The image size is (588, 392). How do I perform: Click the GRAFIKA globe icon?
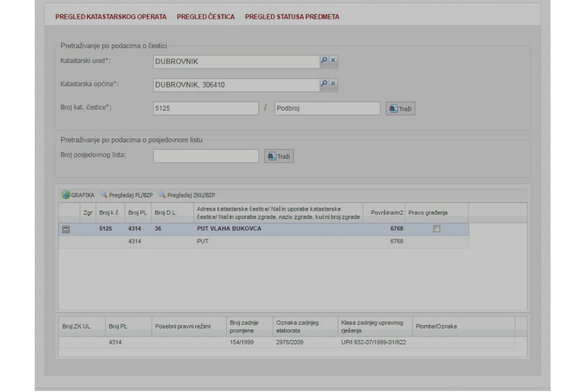pos(66,195)
